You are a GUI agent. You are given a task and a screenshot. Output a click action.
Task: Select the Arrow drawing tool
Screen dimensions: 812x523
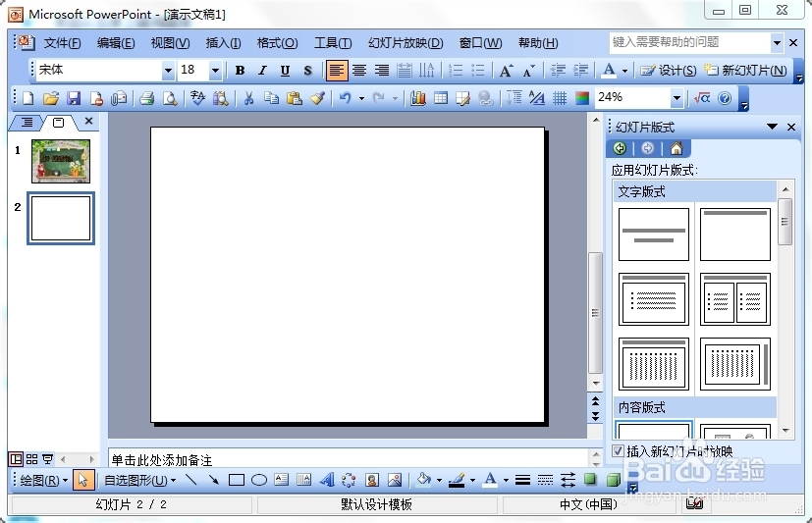pyautogui.click(x=213, y=480)
